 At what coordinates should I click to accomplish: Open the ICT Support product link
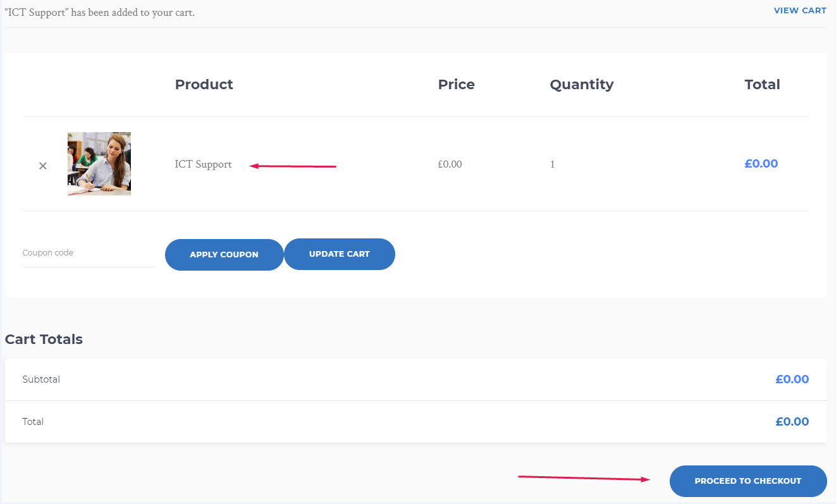tap(203, 164)
